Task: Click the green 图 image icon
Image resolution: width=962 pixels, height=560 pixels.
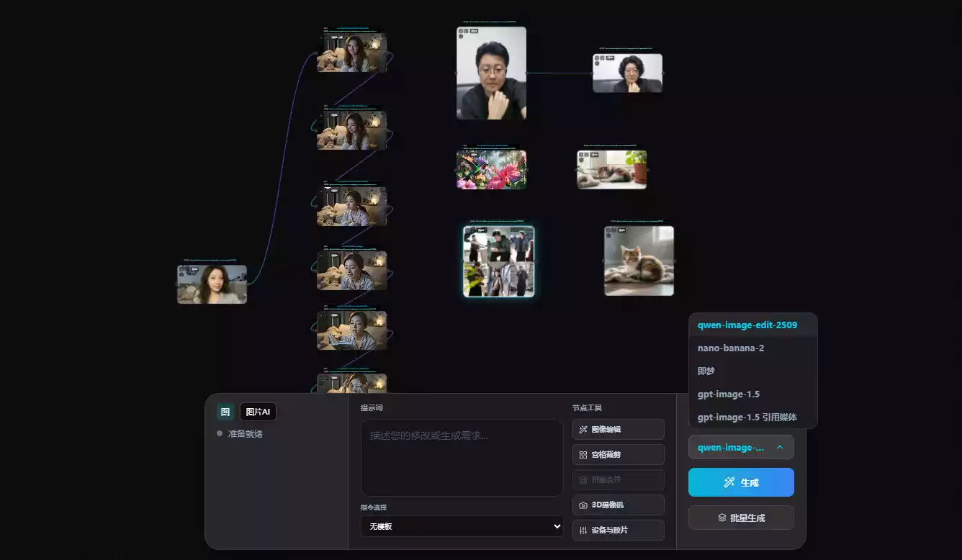Action: click(224, 411)
